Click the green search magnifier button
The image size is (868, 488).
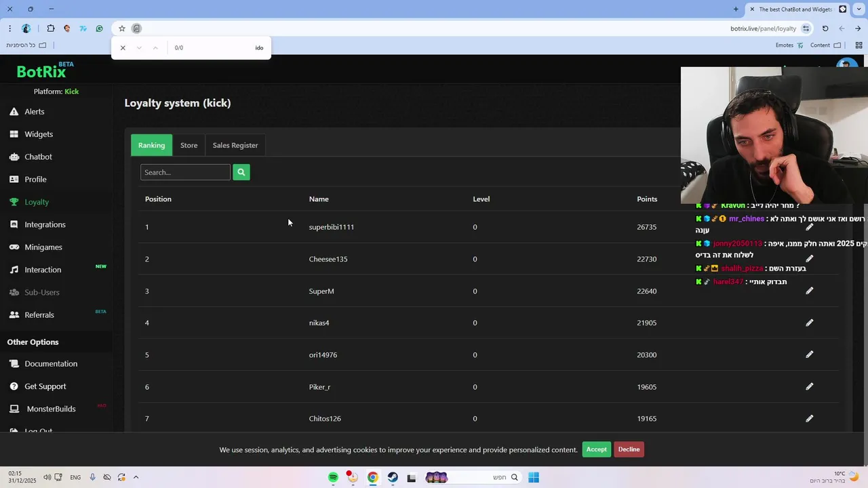(x=241, y=172)
